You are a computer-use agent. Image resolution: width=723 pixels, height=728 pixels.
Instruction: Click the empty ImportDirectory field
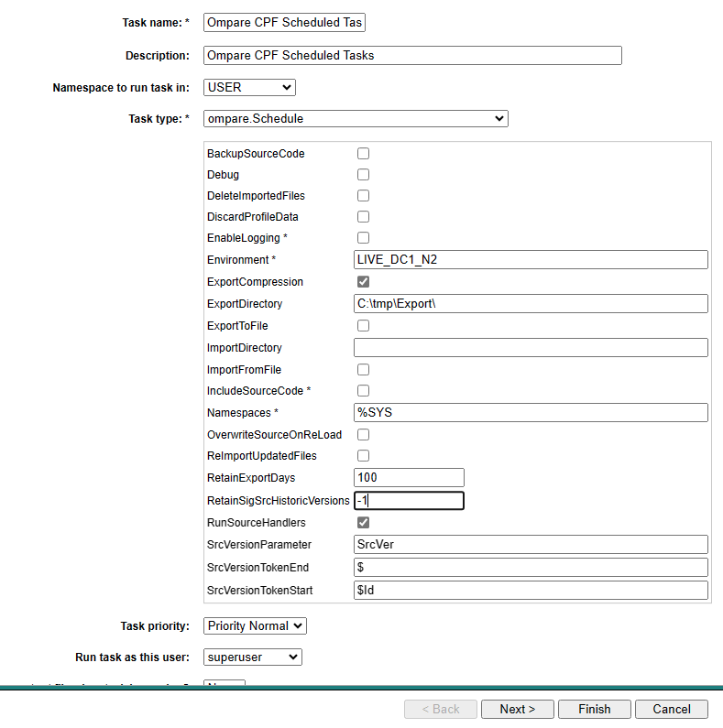(531, 348)
